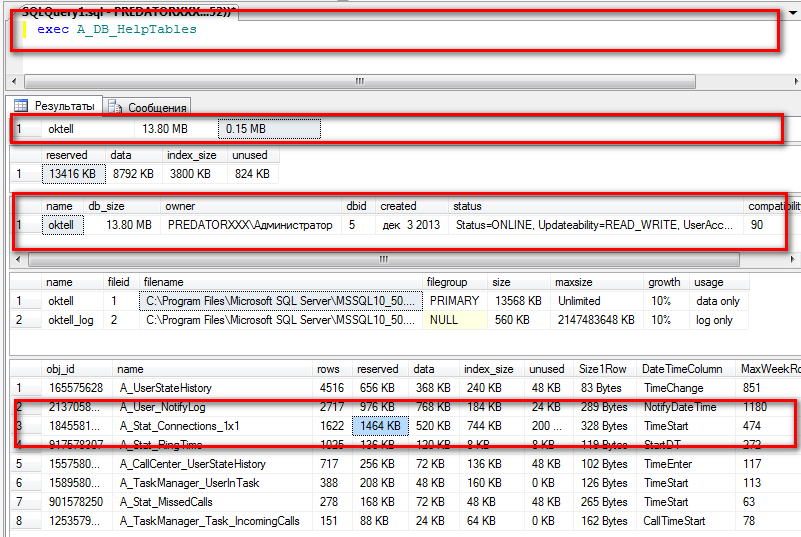Screen dimensions: 801x537
Task: Select the highlighted 1464 KB cell
Action: click(380, 426)
